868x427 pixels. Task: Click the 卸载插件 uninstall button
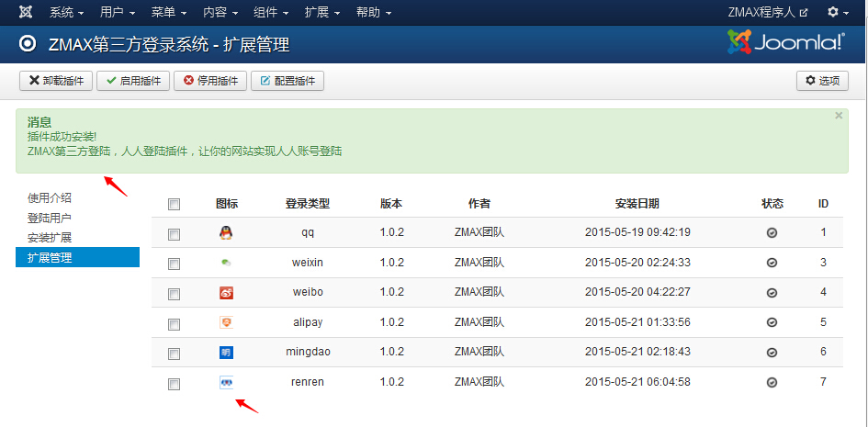56,81
